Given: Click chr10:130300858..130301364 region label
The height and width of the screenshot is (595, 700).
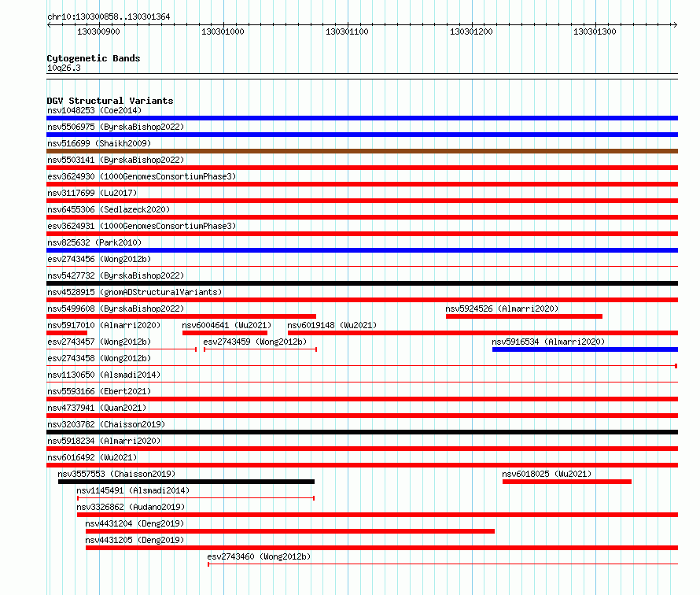Looking at the screenshot, I should point(109,17).
